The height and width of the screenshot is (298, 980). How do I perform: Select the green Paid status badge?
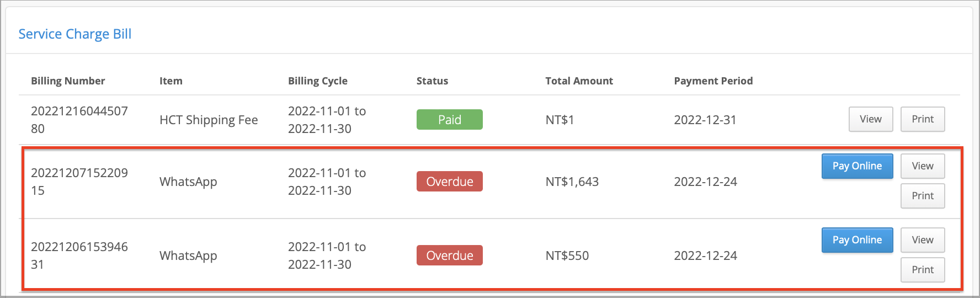(x=450, y=120)
